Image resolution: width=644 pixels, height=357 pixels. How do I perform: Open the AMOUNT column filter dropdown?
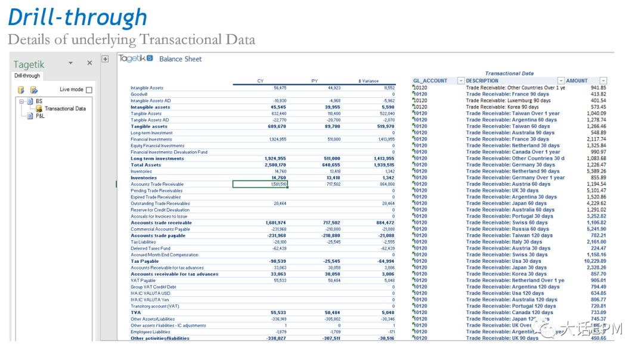(603, 80)
